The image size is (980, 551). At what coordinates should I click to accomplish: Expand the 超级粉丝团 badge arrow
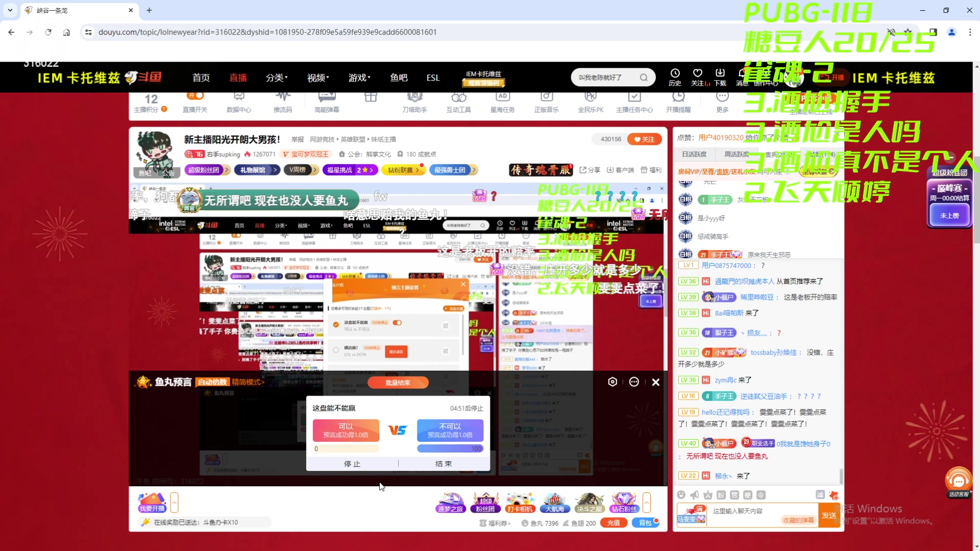click(227, 170)
